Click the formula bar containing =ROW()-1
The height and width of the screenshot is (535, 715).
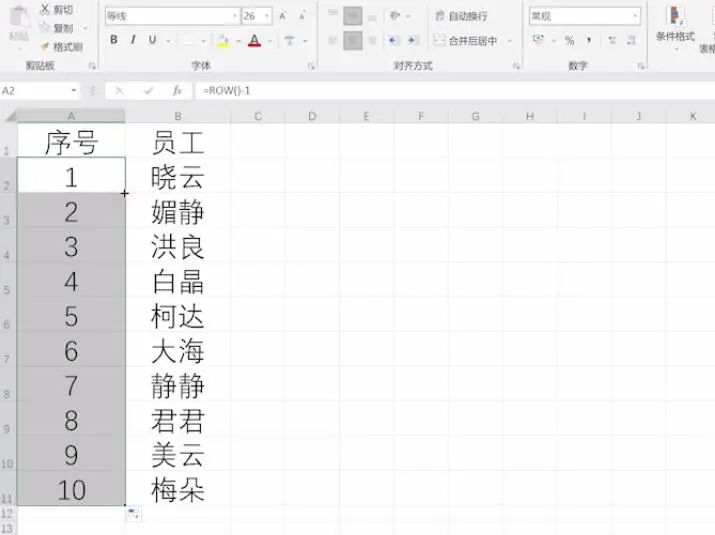point(400,90)
